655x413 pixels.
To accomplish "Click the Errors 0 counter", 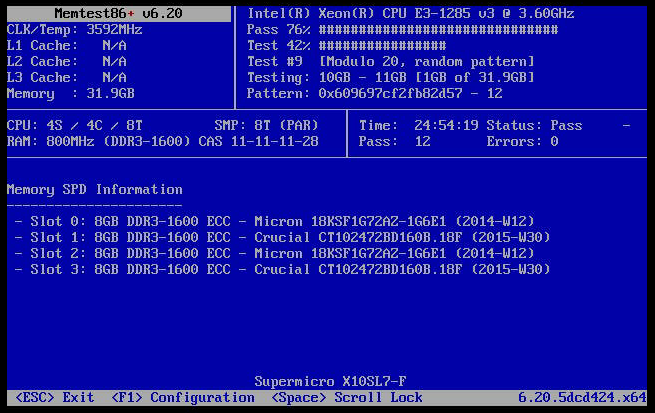I will point(522,142).
